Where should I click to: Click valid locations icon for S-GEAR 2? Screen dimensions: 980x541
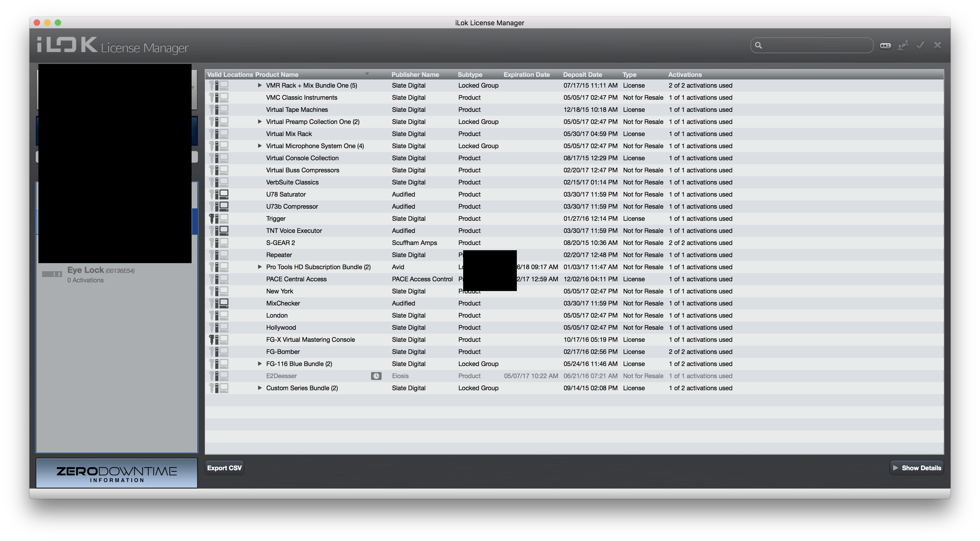(219, 243)
